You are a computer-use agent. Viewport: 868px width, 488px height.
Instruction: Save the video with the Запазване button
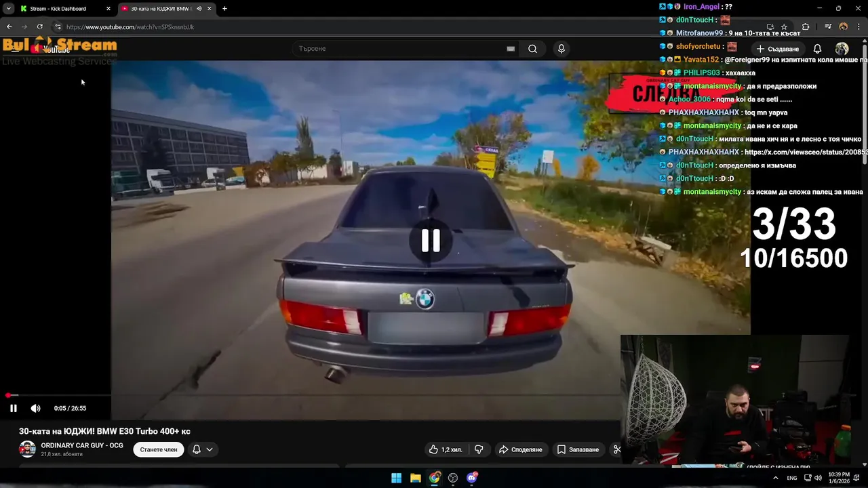578,449
